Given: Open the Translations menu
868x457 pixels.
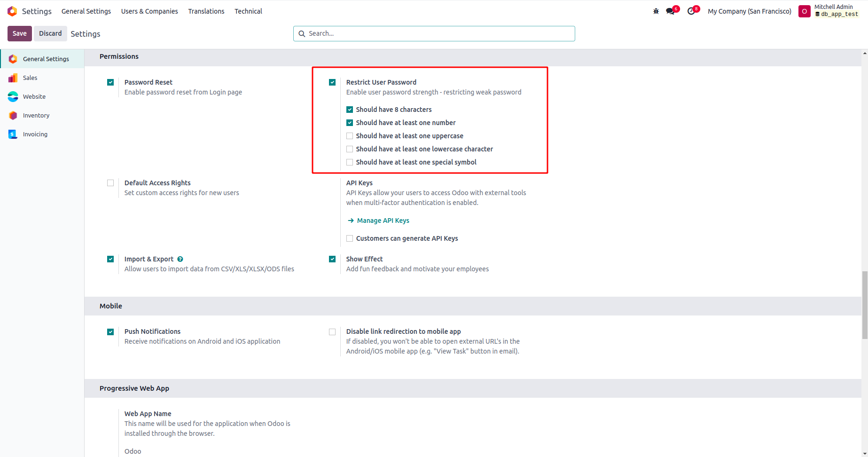Looking at the screenshot, I should point(206,11).
